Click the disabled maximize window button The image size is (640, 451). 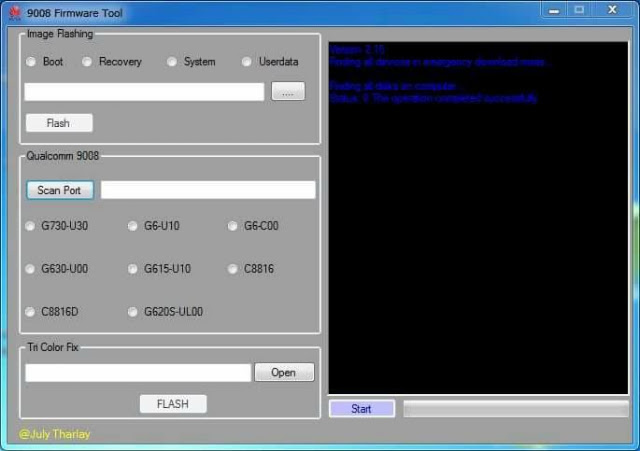pyautogui.click(x=579, y=10)
